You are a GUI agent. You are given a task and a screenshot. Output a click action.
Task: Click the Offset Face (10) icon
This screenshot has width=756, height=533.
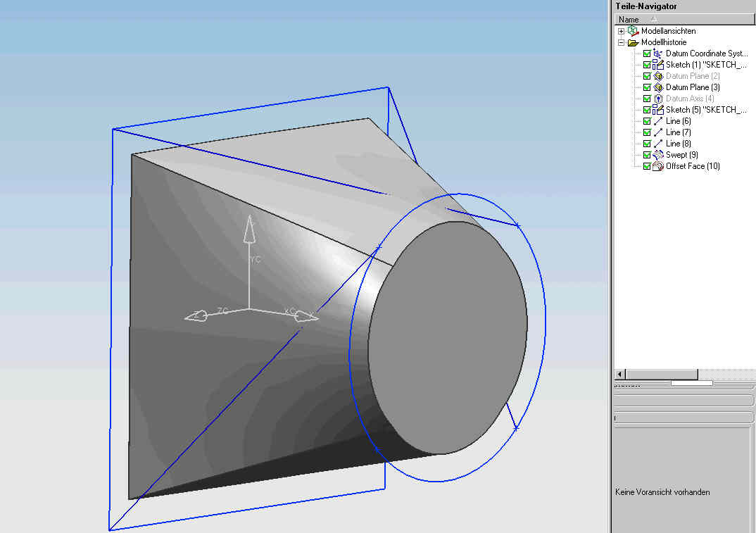(x=657, y=165)
